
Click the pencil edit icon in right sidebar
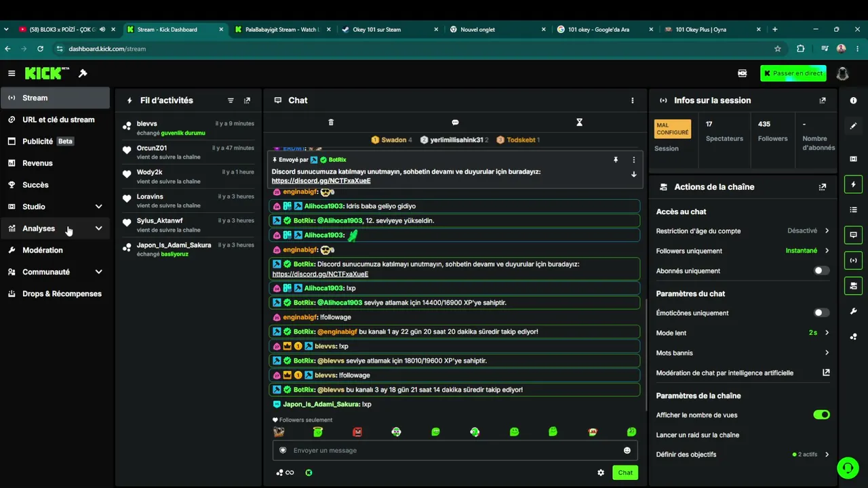click(x=853, y=125)
